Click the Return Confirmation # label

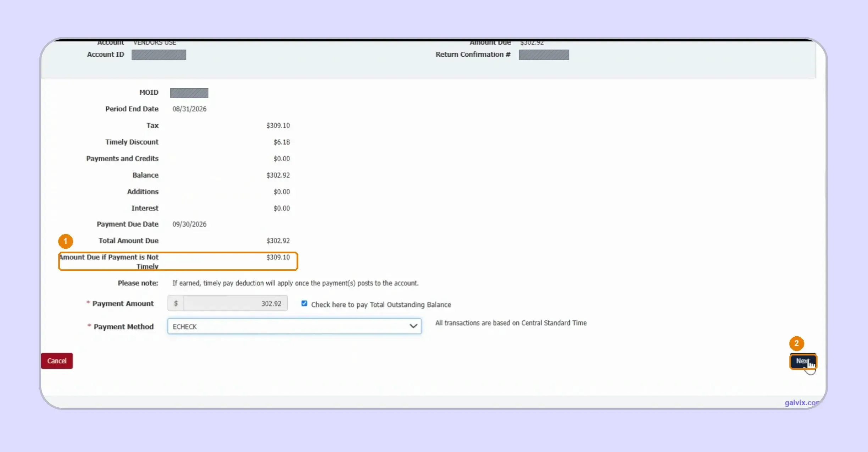[x=473, y=54]
